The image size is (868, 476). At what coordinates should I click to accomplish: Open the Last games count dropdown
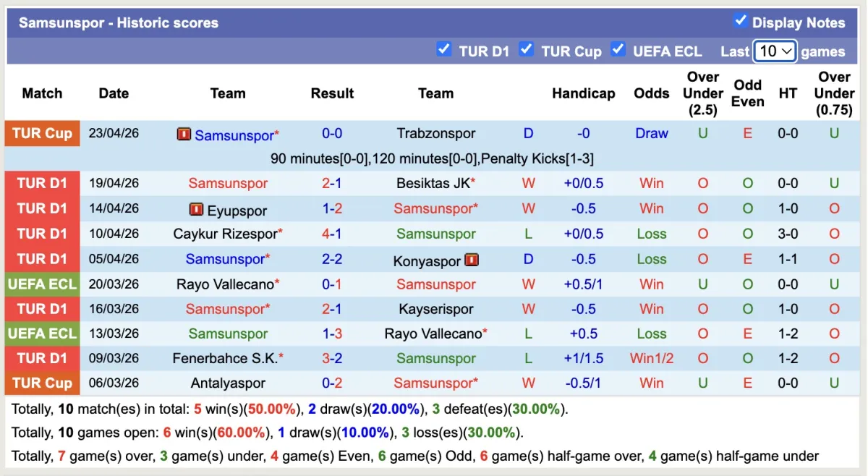point(775,51)
